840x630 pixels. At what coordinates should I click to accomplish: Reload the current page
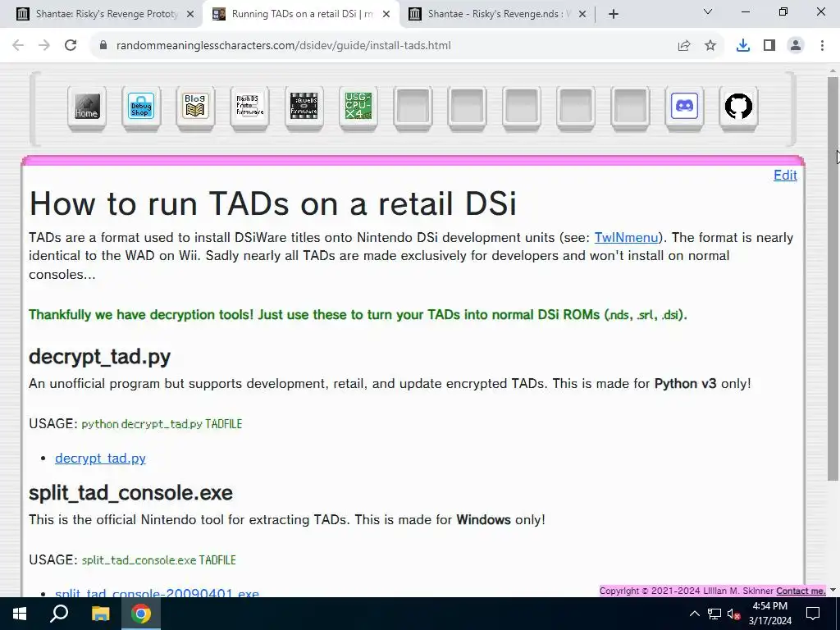coord(71,46)
